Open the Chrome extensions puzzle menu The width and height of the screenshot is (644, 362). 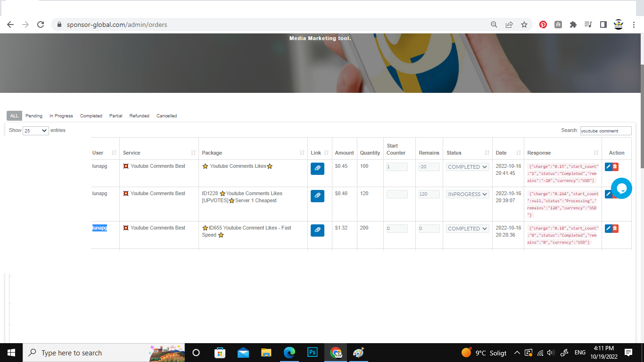coord(573,25)
